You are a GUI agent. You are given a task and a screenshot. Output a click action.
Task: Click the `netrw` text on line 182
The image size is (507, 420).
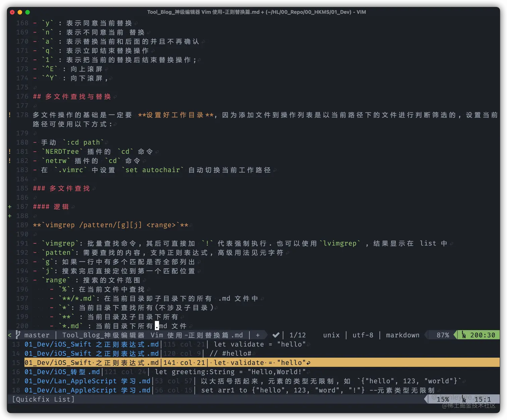(56, 161)
